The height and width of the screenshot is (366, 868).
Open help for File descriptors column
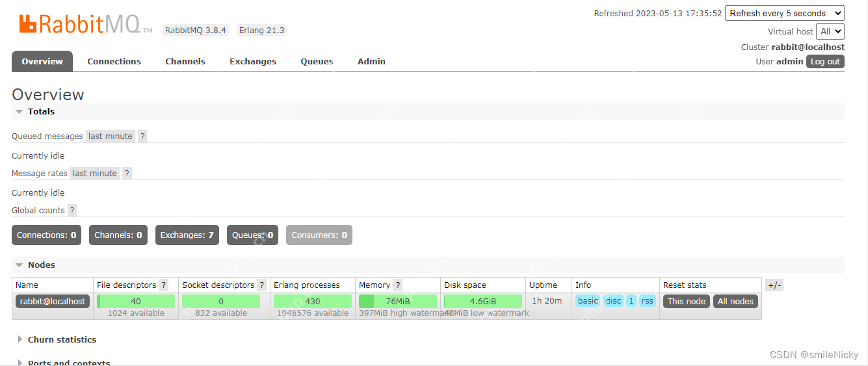(164, 285)
